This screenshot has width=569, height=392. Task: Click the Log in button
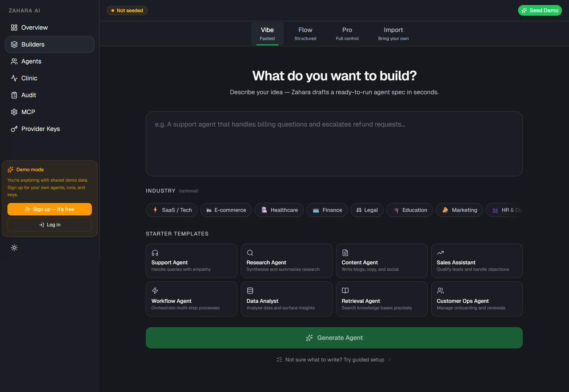point(49,225)
